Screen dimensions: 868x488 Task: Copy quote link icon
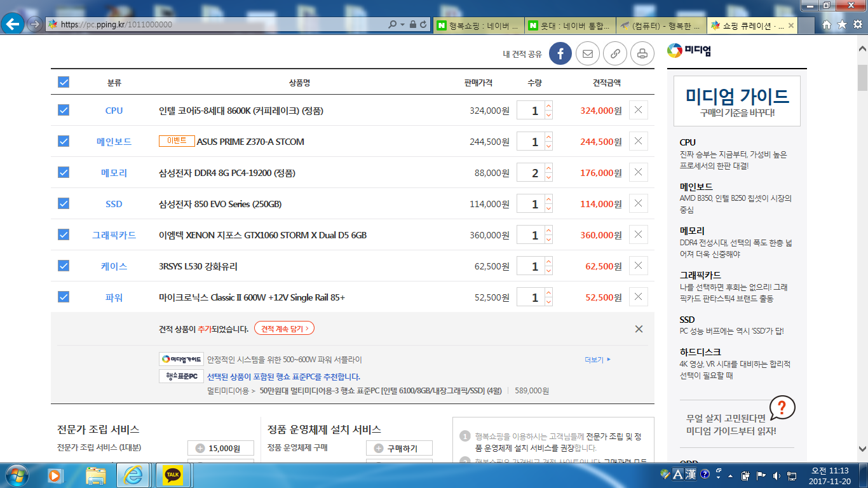[615, 54]
